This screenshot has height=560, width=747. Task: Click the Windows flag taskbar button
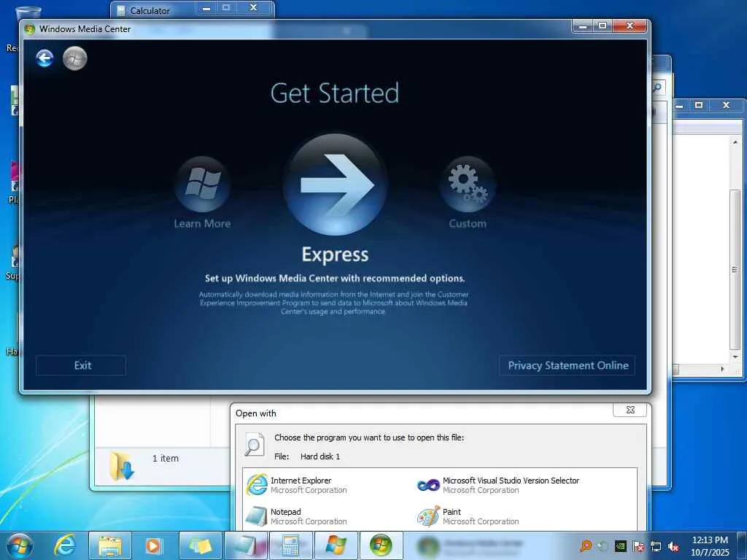(336, 545)
